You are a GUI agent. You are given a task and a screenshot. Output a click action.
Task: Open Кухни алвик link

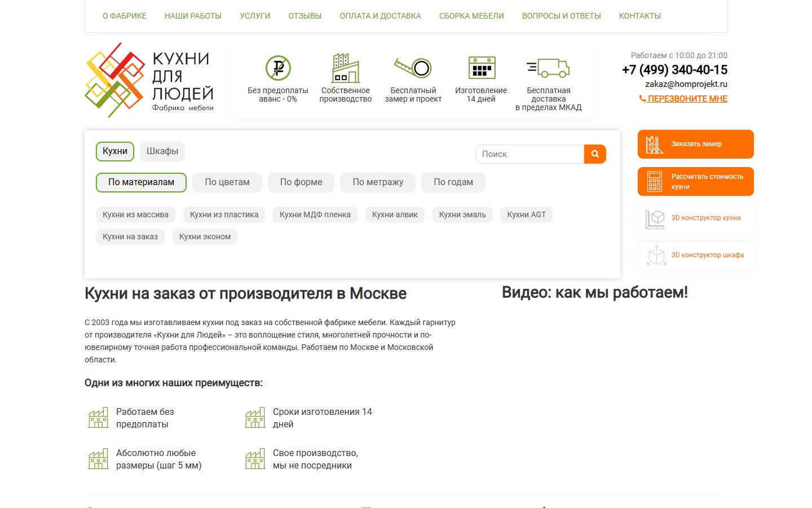(395, 214)
